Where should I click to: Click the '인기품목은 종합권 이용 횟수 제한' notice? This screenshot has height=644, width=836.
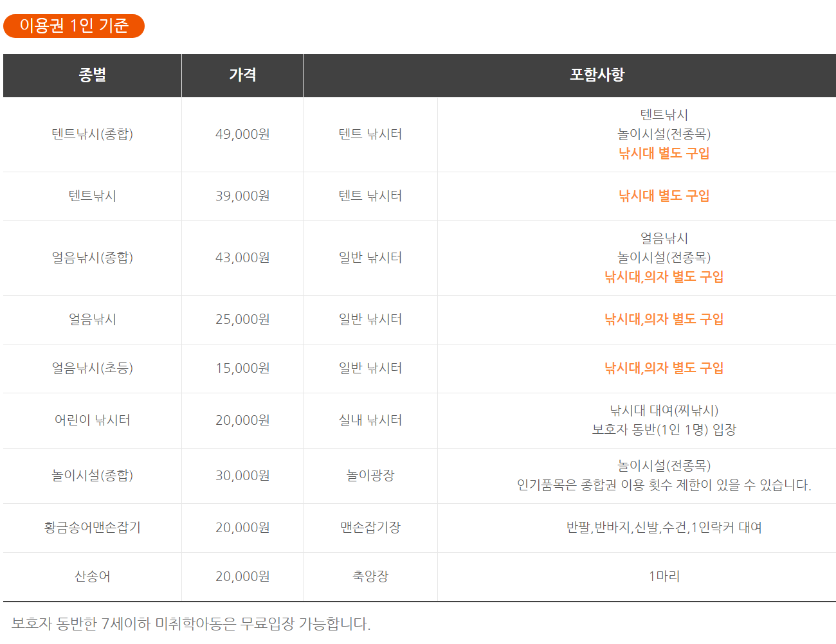(x=664, y=485)
